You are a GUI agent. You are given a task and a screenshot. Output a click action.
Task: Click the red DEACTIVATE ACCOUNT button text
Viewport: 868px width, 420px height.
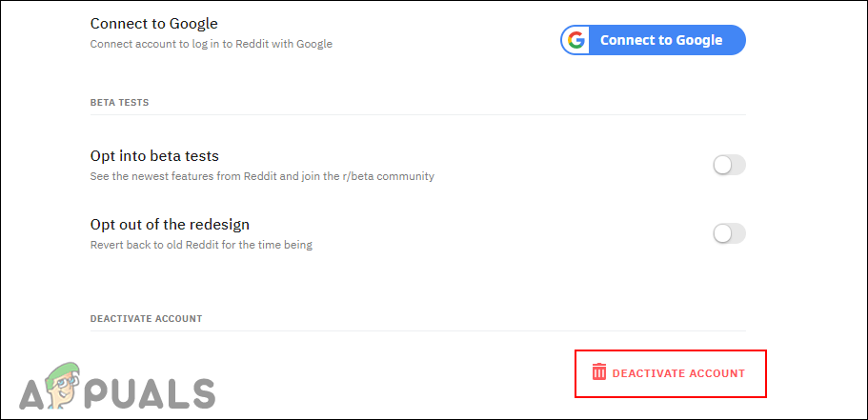(x=678, y=373)
